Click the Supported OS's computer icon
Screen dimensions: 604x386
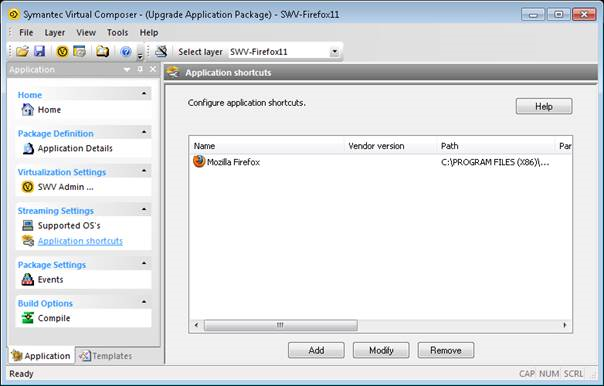(28, 225)
